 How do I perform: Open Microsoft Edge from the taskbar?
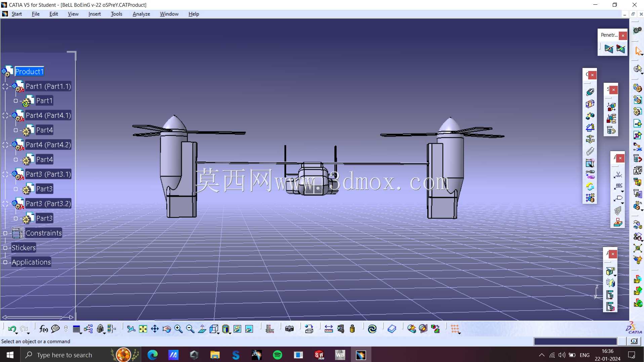152,355
